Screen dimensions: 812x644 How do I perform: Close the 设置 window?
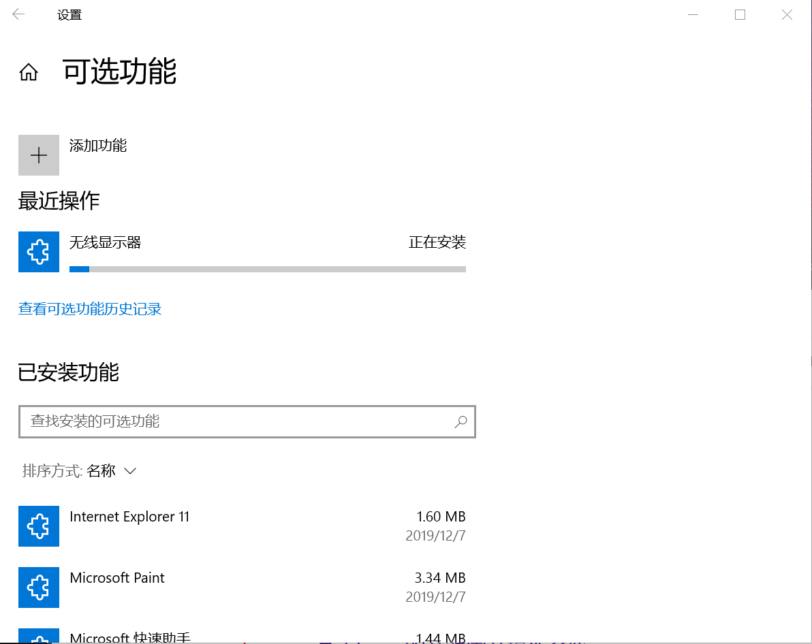tap(787, 14)
